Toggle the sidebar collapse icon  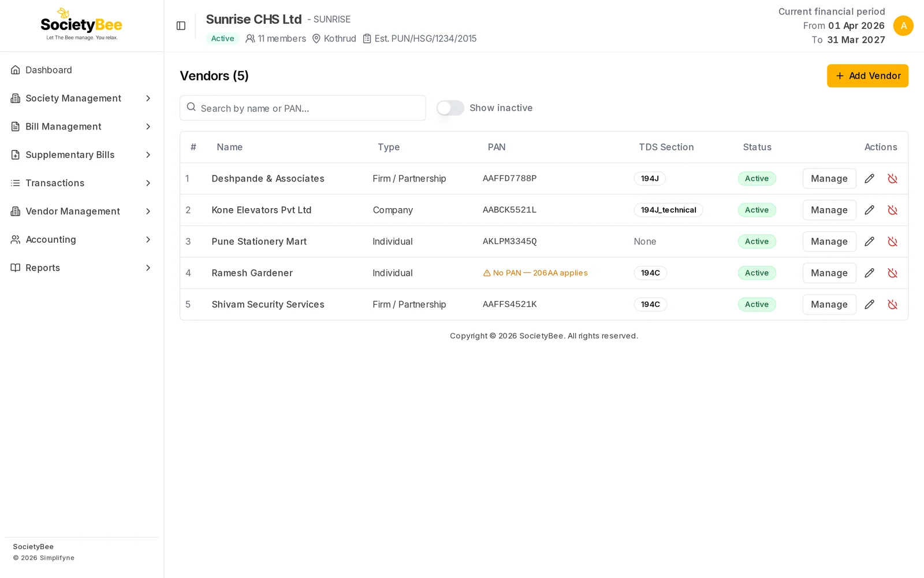coord(181,25)
